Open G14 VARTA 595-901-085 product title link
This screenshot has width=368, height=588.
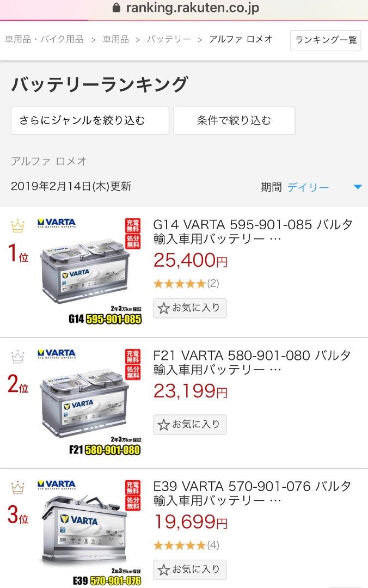coord(253,231)
